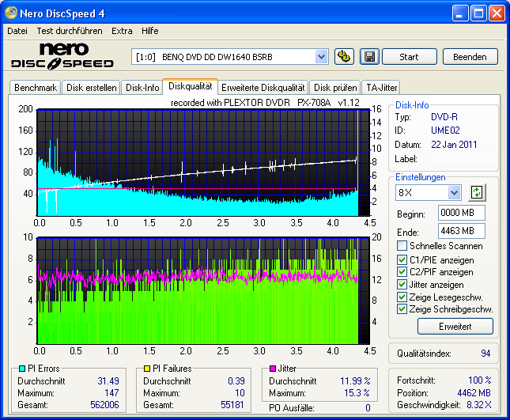Click the drive options icon next to drive dropdown
Viewport: 510px width, 420px height.
[344, 57]
